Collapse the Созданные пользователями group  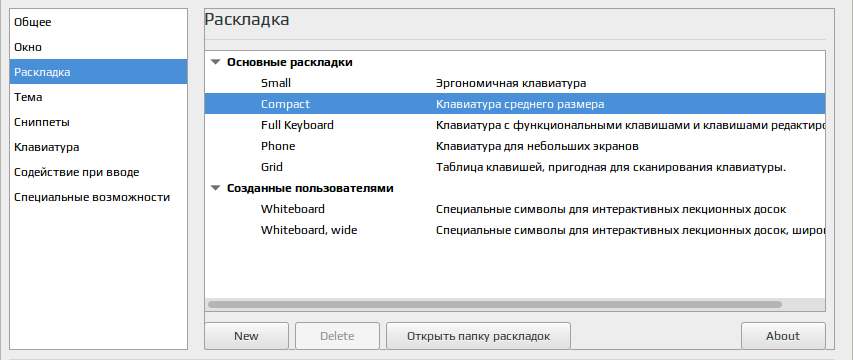216,189
